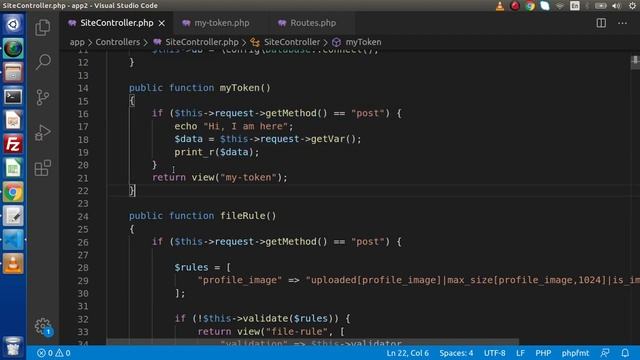640x360 pixels.
Task: Click print_r($data); statement
Action: pos(216,152)
